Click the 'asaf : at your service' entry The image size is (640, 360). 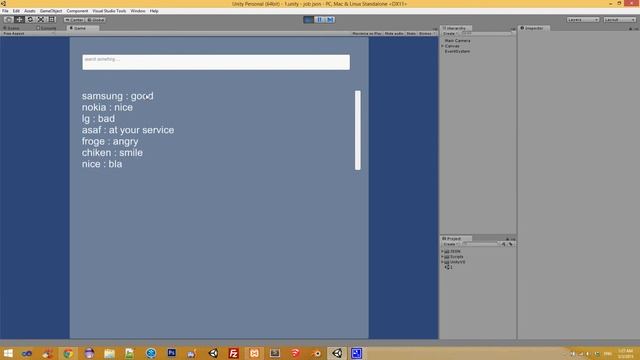pyautogui.click(x=128, y=130)
